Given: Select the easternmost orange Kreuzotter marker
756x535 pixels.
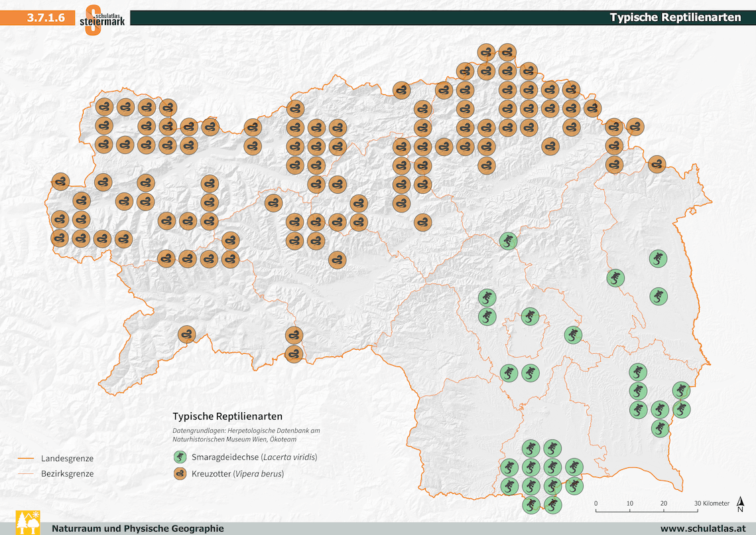Looking at the screenshot, I should coord(657,163).
